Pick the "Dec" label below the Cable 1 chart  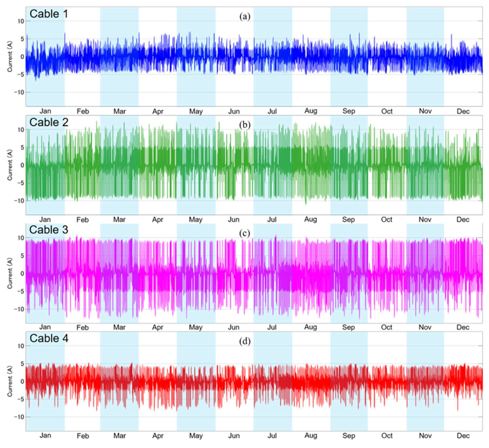[x=463, y=111]
